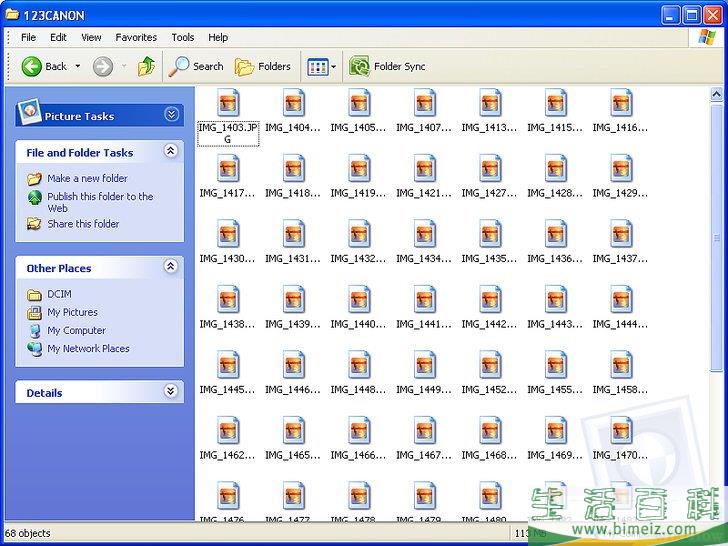Click Share this folder link
728x546 pixels.
tap(83, 224)
